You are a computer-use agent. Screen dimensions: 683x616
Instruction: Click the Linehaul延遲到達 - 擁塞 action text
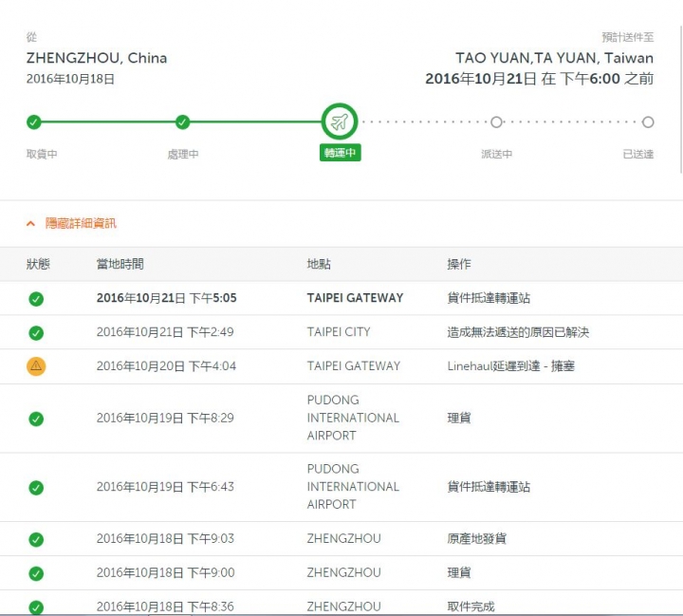tap(511, 365)
